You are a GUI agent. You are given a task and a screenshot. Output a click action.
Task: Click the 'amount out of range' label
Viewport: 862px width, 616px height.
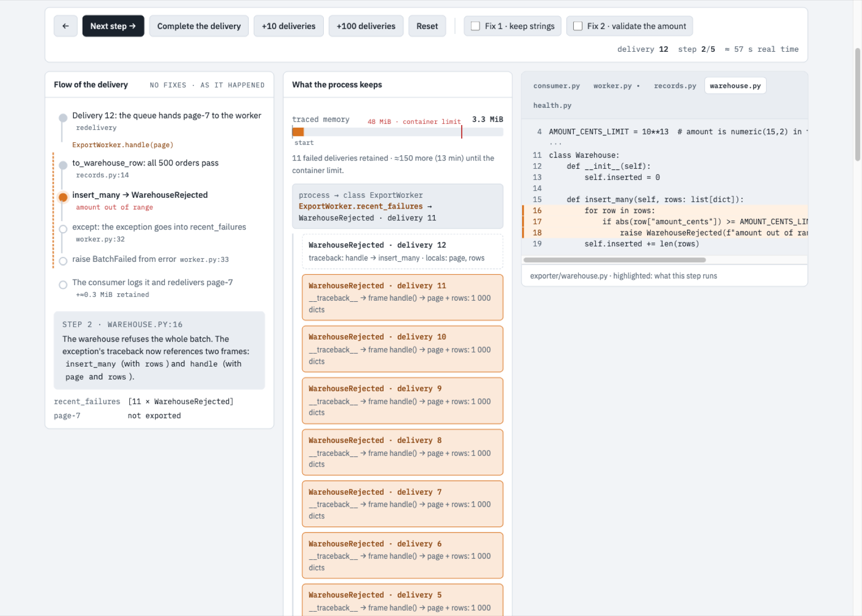coord(114,207)
